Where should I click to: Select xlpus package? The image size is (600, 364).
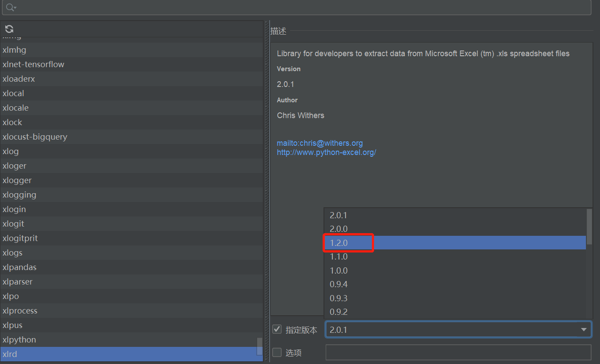coord(131,325)
